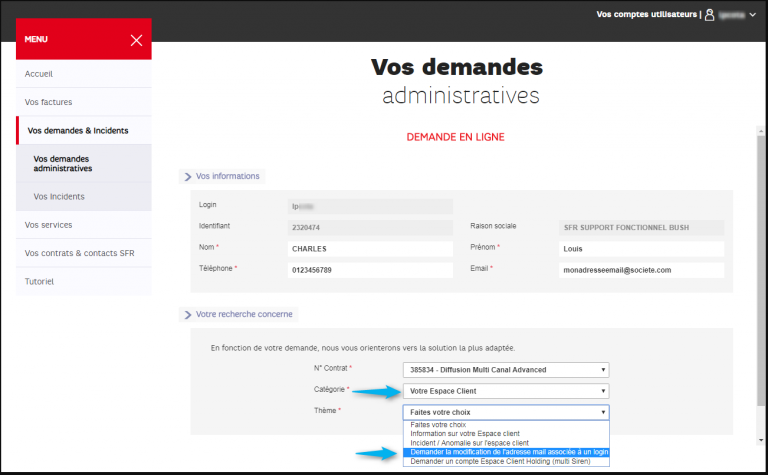Click the user profile icon in header

coord(710,15)
